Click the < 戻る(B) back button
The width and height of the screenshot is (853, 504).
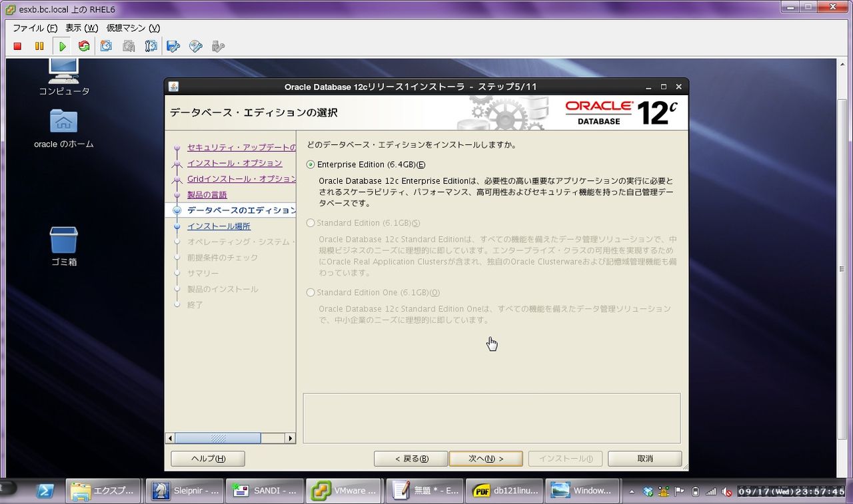click(x=411, y=459)
